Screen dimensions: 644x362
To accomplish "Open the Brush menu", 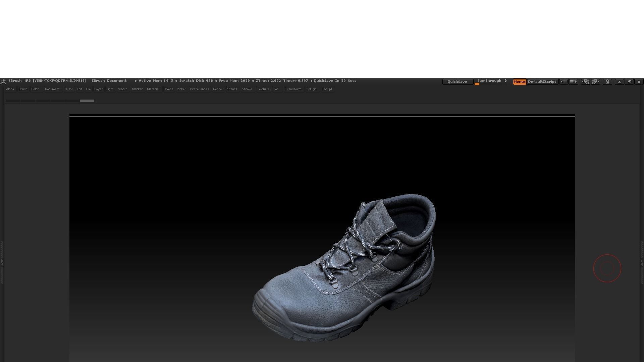I will (23, 89).
